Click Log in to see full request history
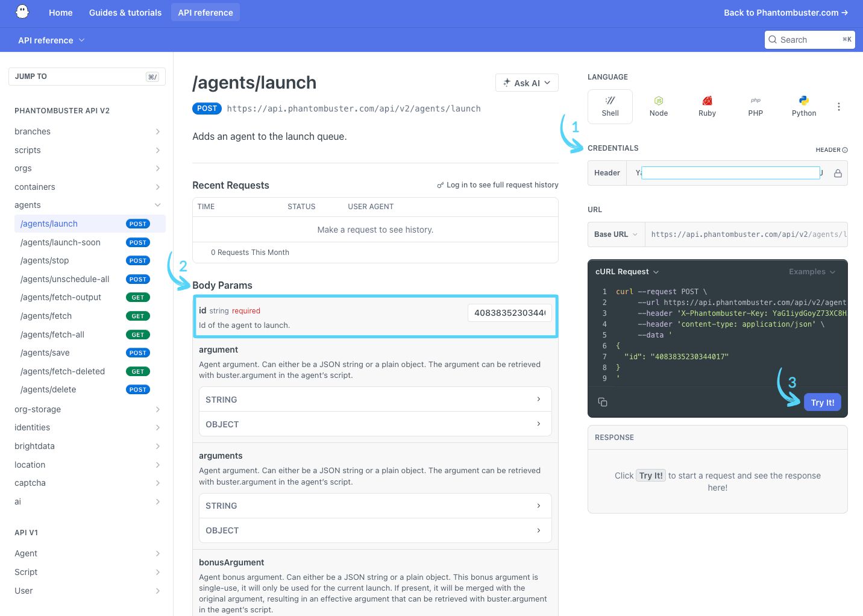The width and height of the screenshot is (863, 616). click(x=503, y=185)
